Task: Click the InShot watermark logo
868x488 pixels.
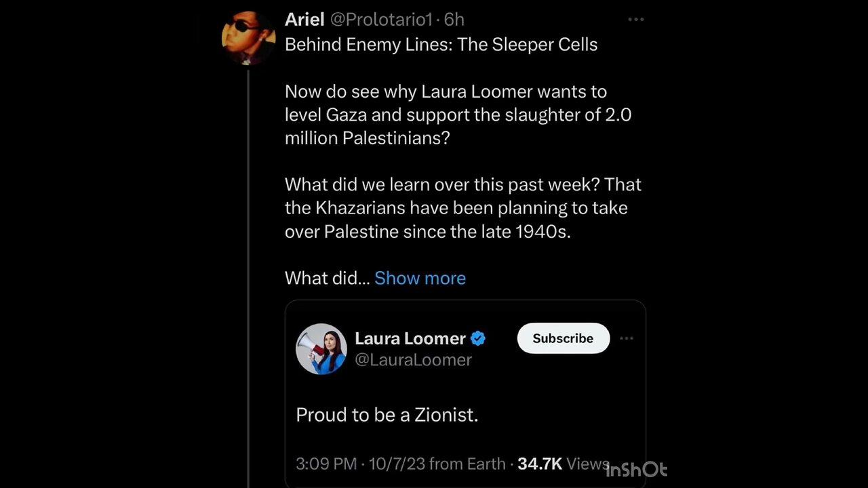Action: tap(636, 469)
